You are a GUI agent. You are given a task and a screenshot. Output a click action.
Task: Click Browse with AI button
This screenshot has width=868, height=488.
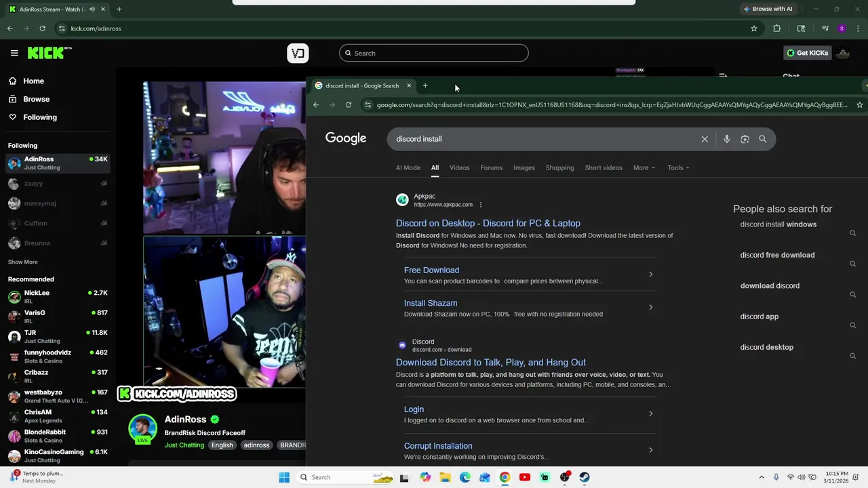[768, 9]
